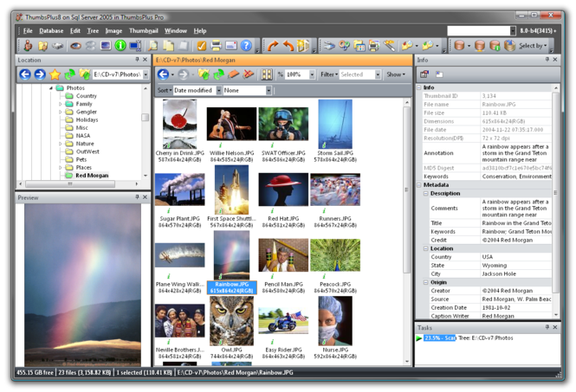The height and width of the screenshot is (392, 576).
Task: Toggle the Info panel auto-hide pin
Action: click(x=547, y=60)
